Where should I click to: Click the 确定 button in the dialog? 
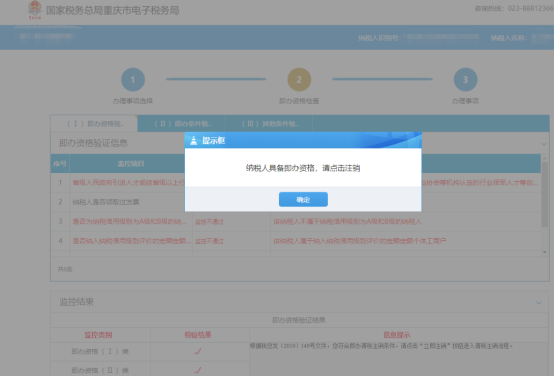click(303, 200)
